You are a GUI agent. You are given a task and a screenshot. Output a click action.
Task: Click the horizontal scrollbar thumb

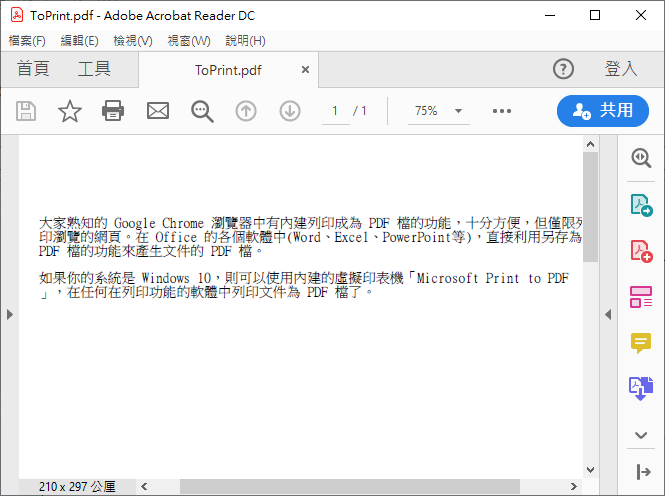[x=350, y=486]
